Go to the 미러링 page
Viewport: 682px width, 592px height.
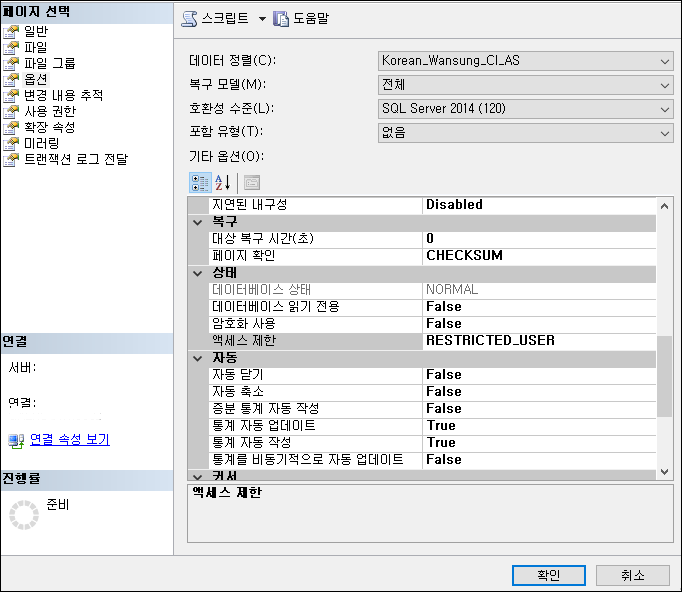pyautogui.click(x=41, y=143)
